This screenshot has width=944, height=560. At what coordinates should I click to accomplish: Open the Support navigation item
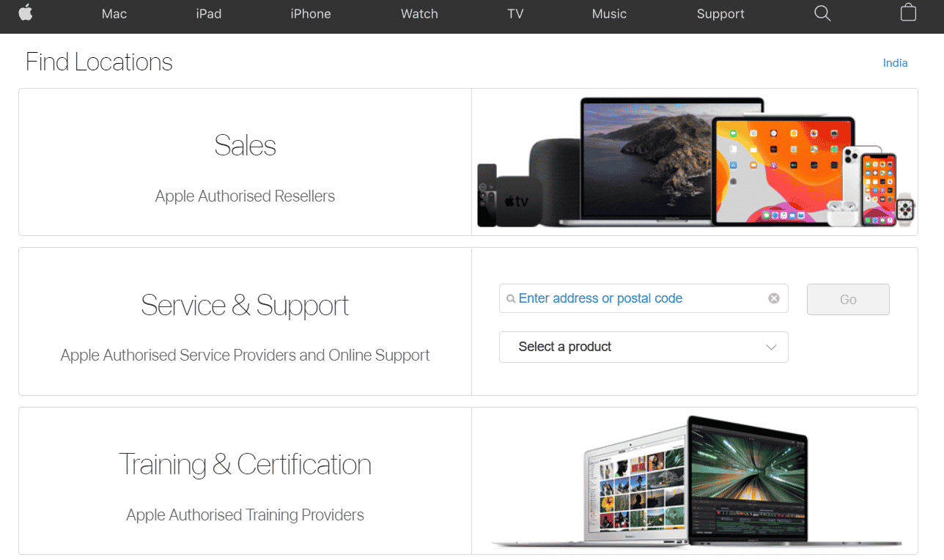tap(720, 14)
